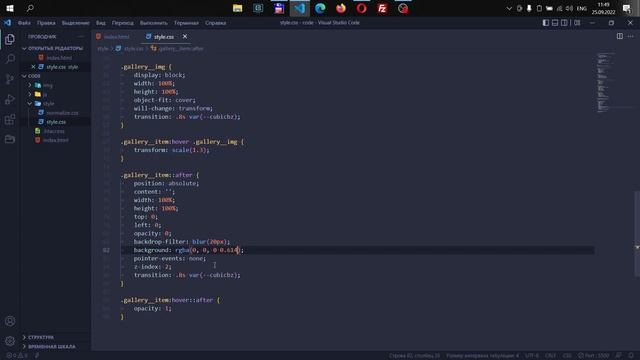Open Windows Action Center notifications
The height and width of the screenshot is (360, 640).
pos(627,8)
